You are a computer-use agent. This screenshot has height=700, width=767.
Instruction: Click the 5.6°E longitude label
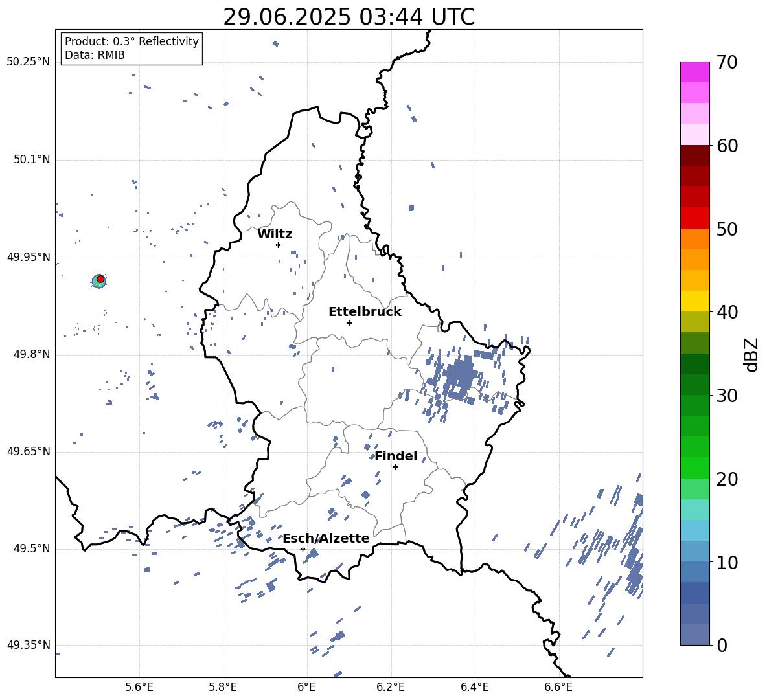pyautogui.click(x=139, y=687)
